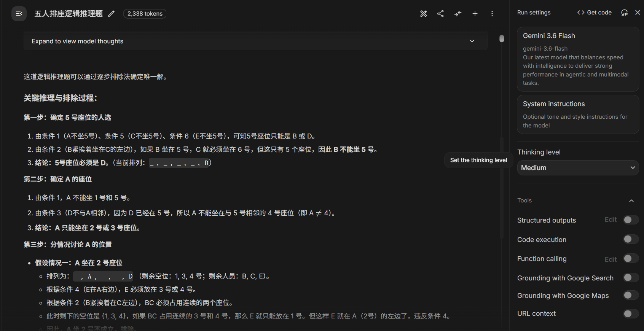Click the intro sentence 这道逻辑推理题可以通过逐步排除法确定唯一解
Screen dimensions: 644x331
click(x=95, y=77)
